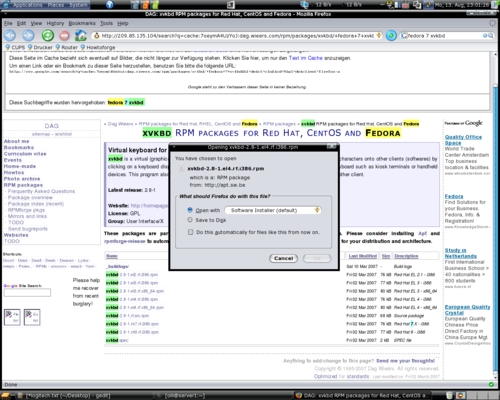Click the forward navigation arrow
Viewport: 500px width, 400px height.
click(28, 35)
